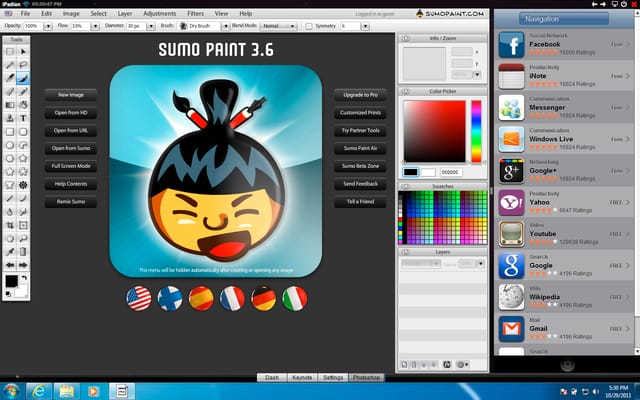Activate the highlighted Brush tool

click(x=23, y=78)
